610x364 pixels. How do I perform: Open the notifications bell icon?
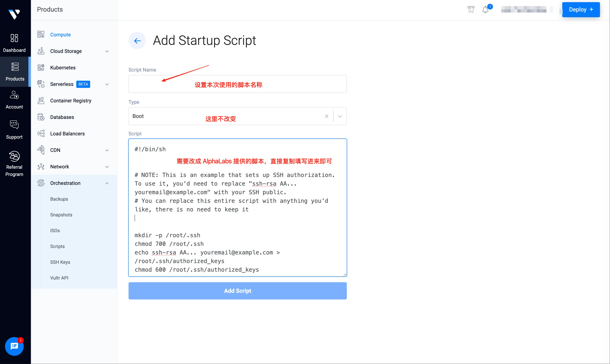click(x=485, y=10)
